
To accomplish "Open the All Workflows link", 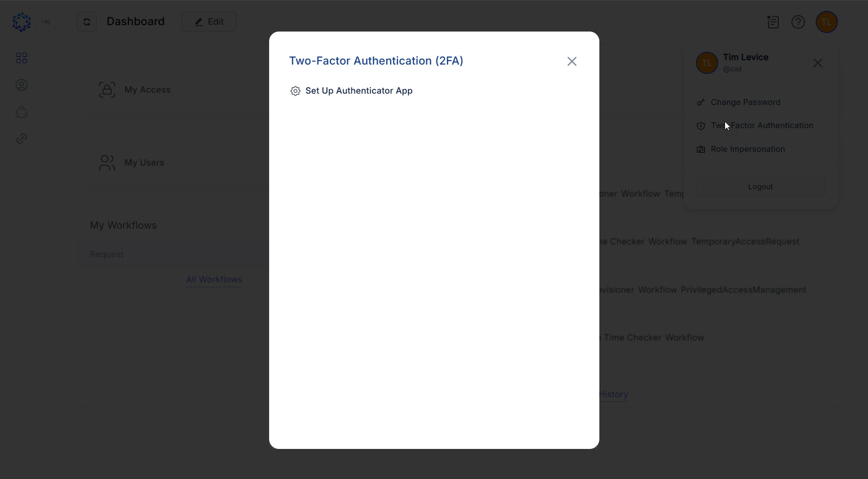I will click(x=214, y=279).
